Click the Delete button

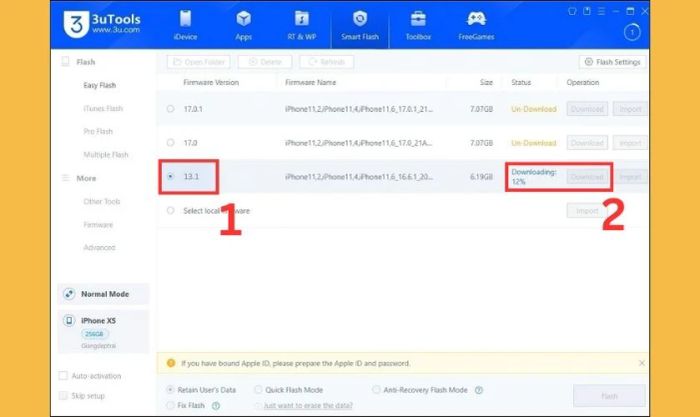click(265, 62)
